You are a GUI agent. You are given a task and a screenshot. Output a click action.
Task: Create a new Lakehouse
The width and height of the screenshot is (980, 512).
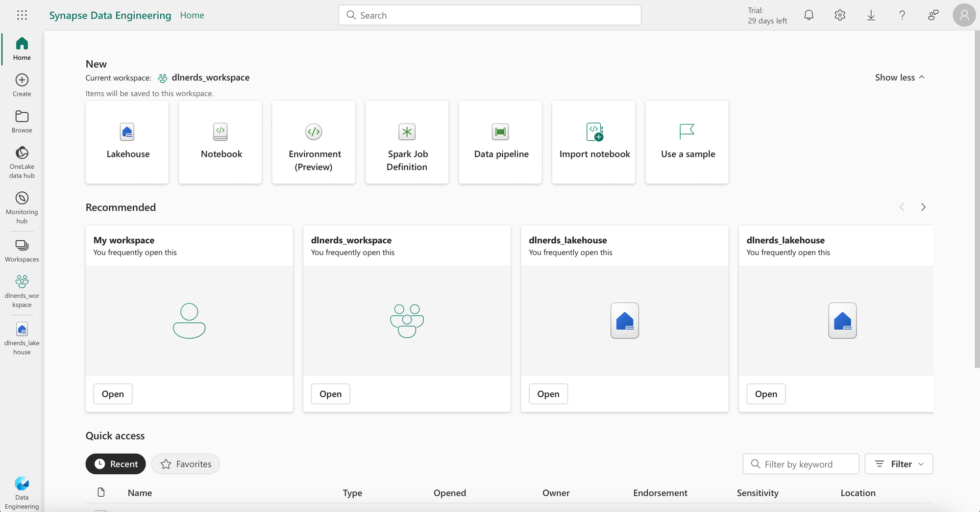127,142
